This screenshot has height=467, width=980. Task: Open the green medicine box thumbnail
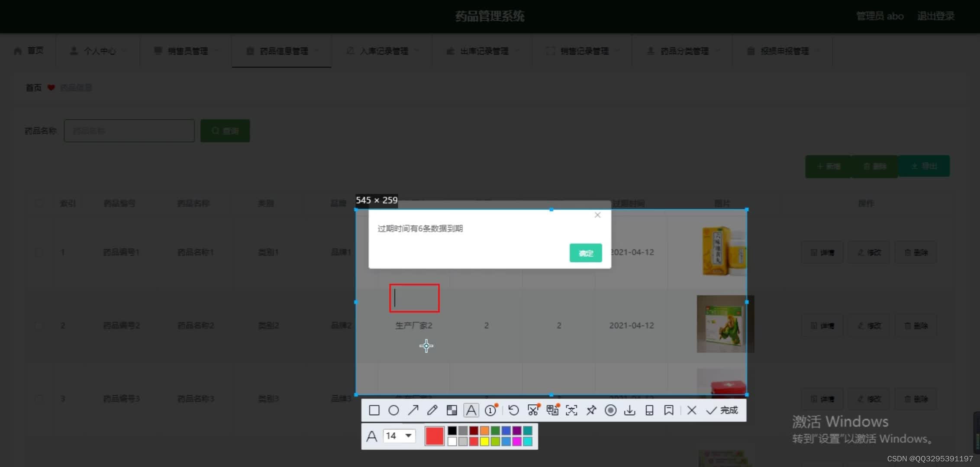tap(725, 324)
